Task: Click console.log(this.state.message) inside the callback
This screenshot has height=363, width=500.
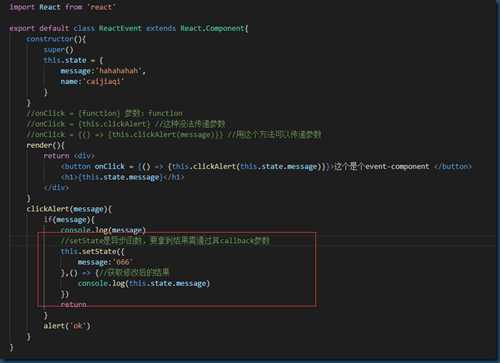Action: pyautogui.click(x=144, y=283)
